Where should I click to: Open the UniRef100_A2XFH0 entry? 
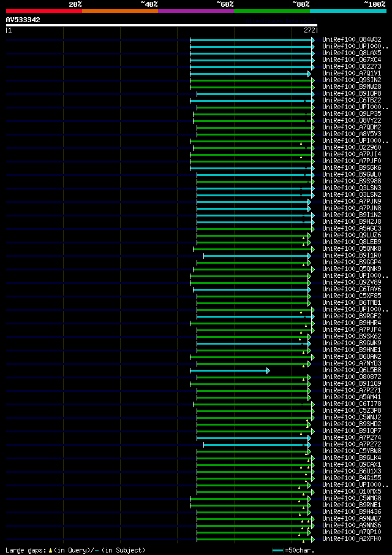[352, 539]
